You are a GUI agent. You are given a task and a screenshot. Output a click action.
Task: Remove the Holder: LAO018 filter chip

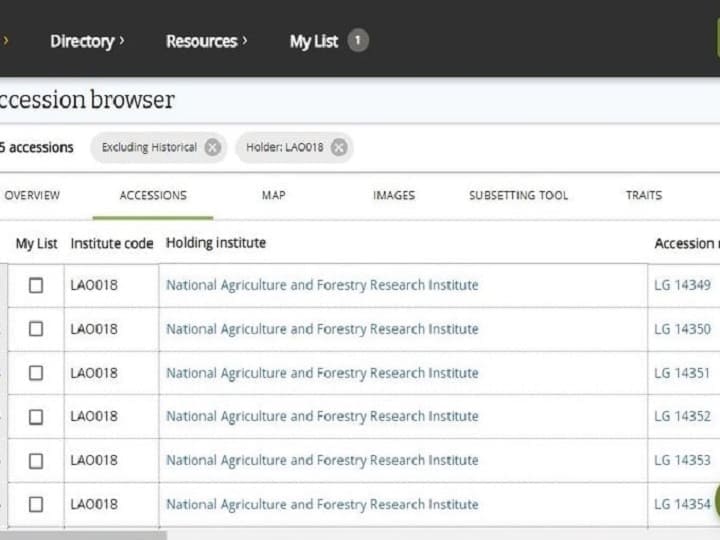click(339, 148)
